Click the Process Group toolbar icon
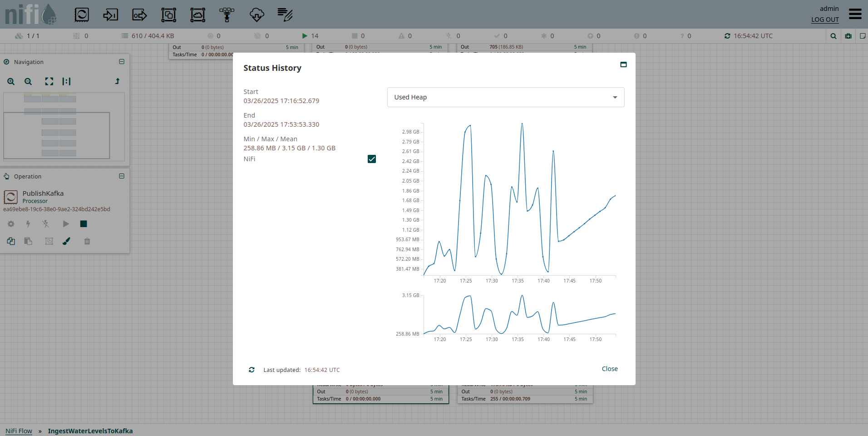Image resolution: width=868 pixels, height=436 pixels. pos(168,15)
